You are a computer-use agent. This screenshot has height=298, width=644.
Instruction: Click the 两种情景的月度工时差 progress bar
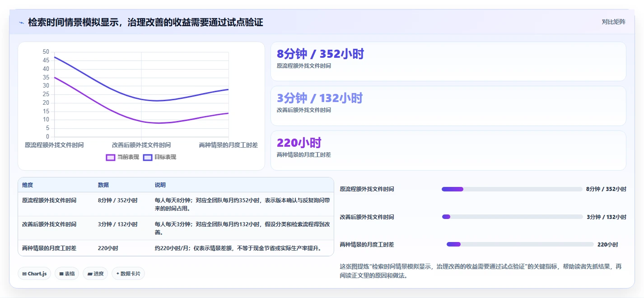pos(520,244)
